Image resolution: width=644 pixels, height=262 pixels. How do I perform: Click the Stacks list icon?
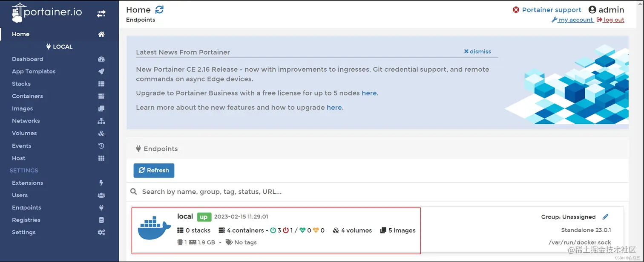point(101,84)
